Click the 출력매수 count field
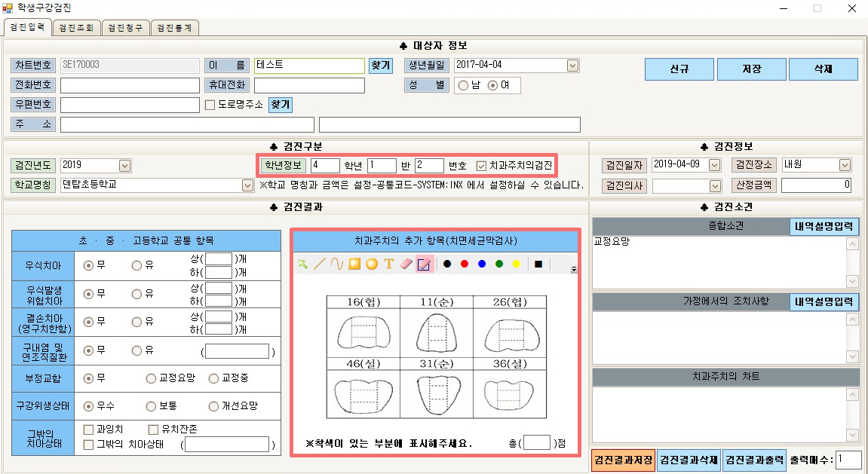 click(x=848, y=459)
